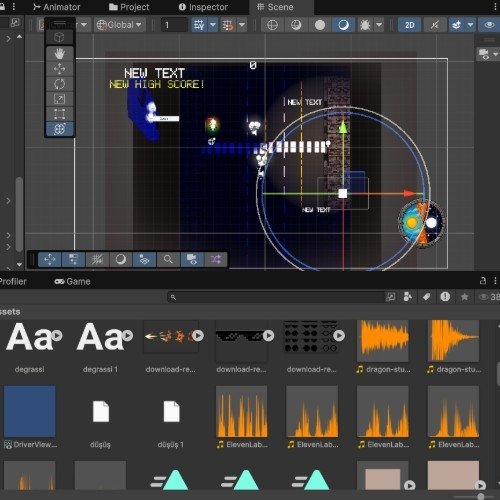The image size is (500, 500).
Task: Click the hierarchy icon in bottom overlay bar
Action: click(73, 259)
